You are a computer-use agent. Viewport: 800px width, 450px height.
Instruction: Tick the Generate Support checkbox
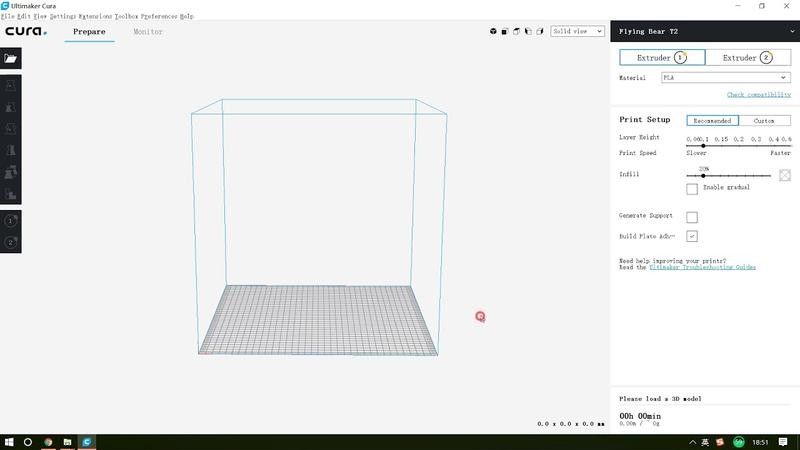692,217
